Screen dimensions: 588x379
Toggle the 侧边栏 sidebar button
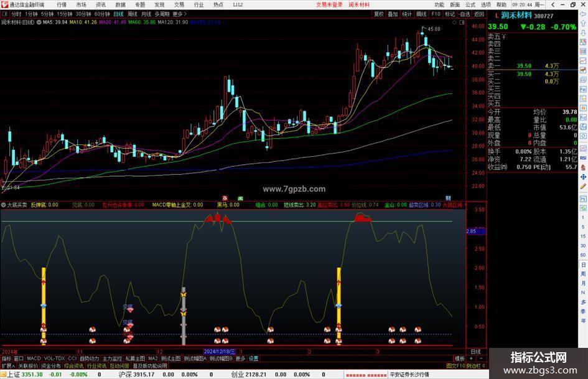point(476,366)
